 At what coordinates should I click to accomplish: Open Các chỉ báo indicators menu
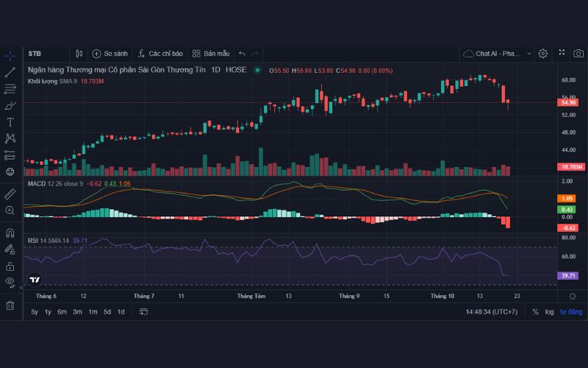tap(159, 54)
